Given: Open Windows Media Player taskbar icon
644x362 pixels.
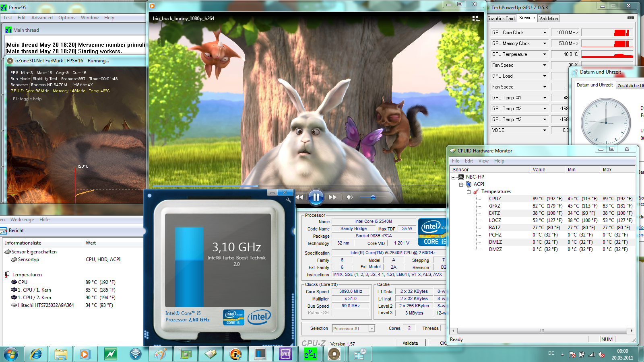Looking at the screenshot, I should pos(85,354).
